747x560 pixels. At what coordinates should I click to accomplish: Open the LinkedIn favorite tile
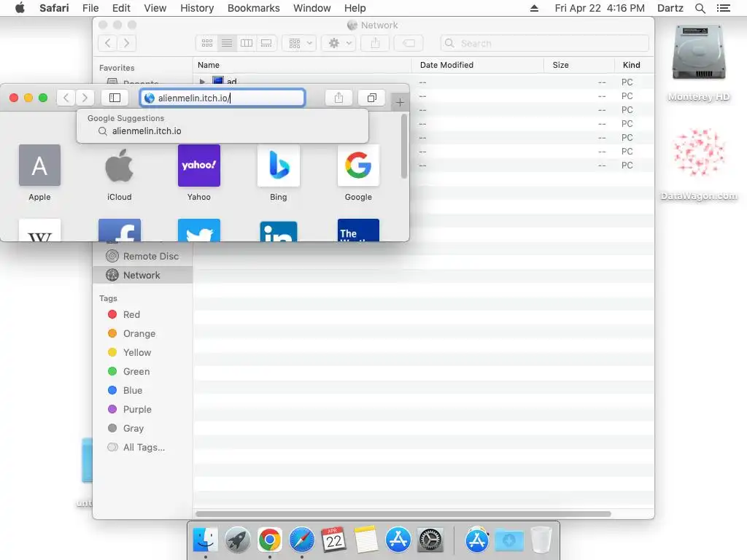click(x=279, y=230)
